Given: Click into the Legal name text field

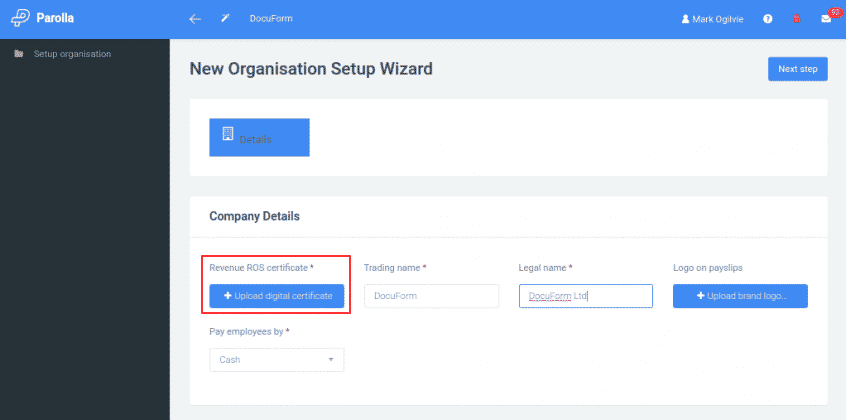Looking at the screenshot, I should [x=585, y=296].
